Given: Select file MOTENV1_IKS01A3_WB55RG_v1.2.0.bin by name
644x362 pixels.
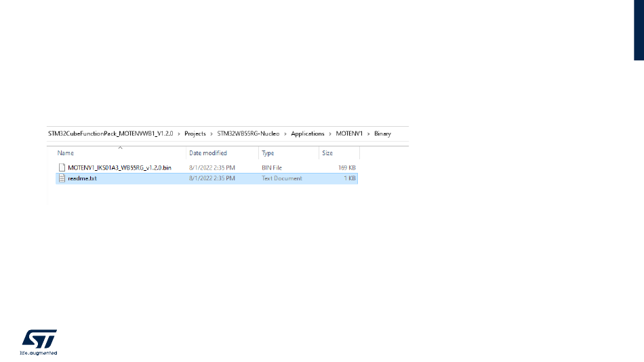Looking at the screenshot, I should 119,167.
